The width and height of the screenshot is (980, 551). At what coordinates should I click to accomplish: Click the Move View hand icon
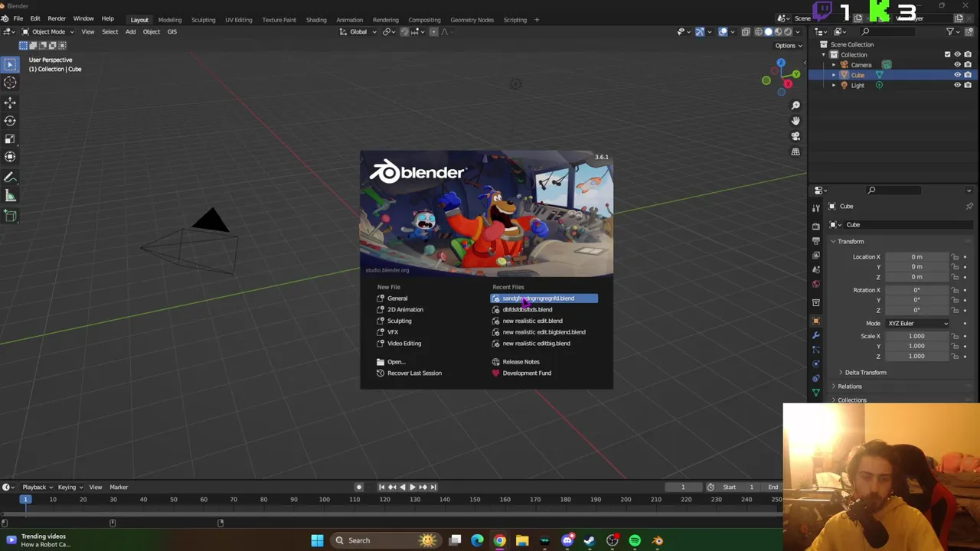(x=795, y=121)
